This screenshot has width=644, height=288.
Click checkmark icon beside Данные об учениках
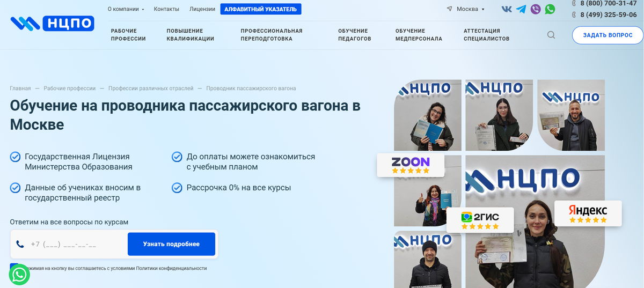click(x=15, y=188)
